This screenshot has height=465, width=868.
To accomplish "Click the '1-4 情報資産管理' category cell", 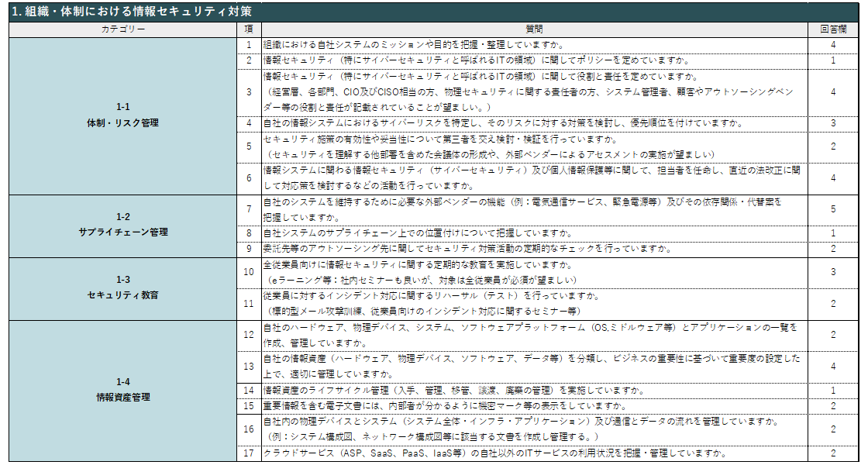I will 122,390.
